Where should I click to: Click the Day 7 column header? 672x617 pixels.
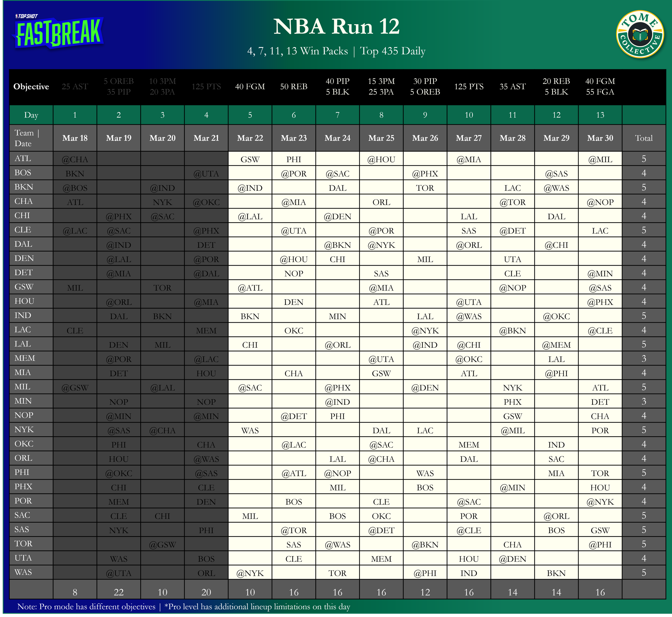coord(337,115)
